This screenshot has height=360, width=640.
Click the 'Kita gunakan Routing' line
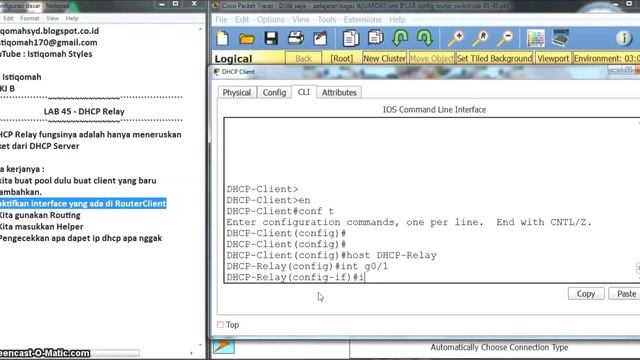[x=40, y=215]
